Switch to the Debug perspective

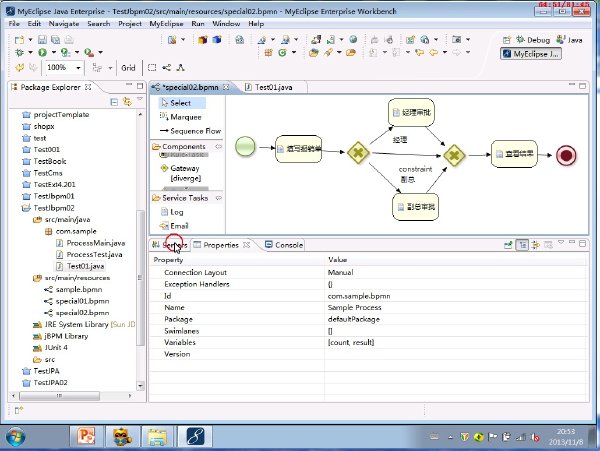(x=533, y=40)
